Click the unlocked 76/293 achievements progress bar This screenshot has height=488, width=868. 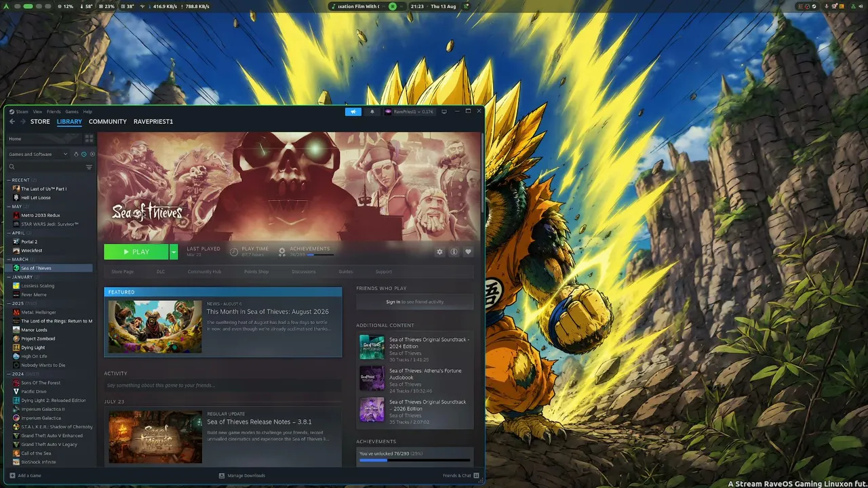pos(414,460)
